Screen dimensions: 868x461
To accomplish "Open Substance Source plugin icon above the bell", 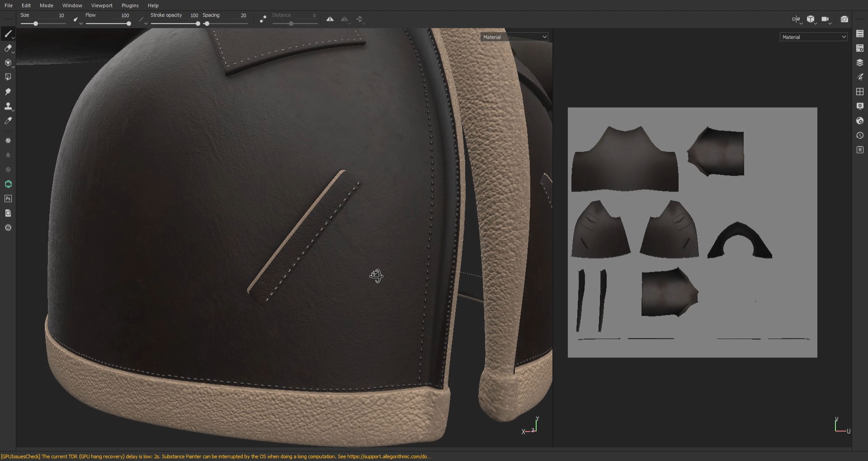I will point(8,141).
